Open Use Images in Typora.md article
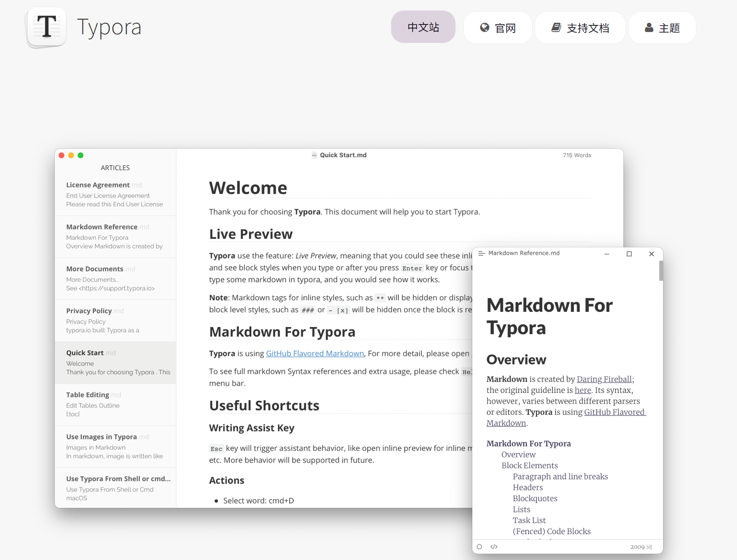Screen dimensions: 737x560 click(x=115, y=446)
